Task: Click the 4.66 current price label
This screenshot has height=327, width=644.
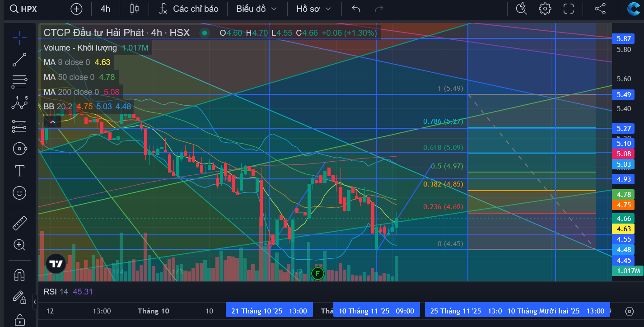Action: [x=623, y=218]
